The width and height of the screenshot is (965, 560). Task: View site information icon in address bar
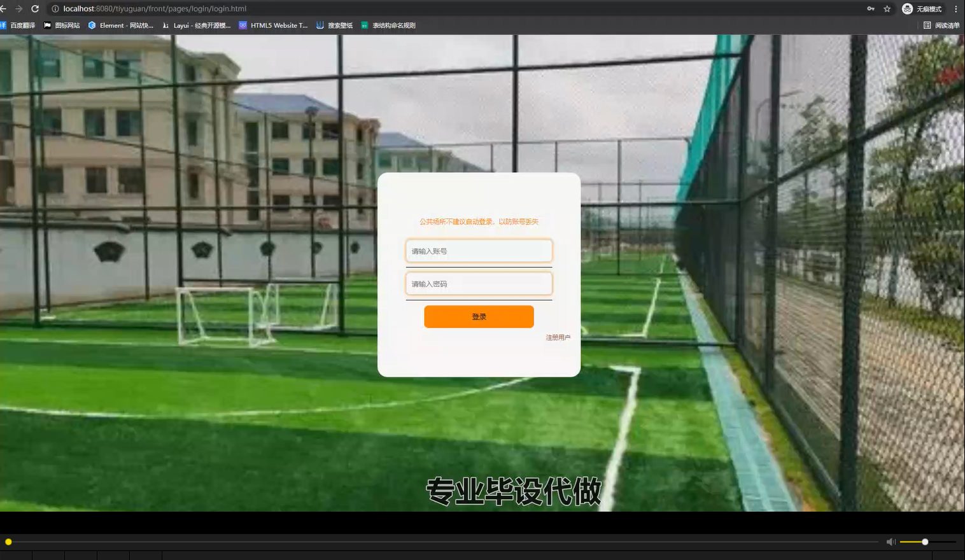click(x=55, y=9)
